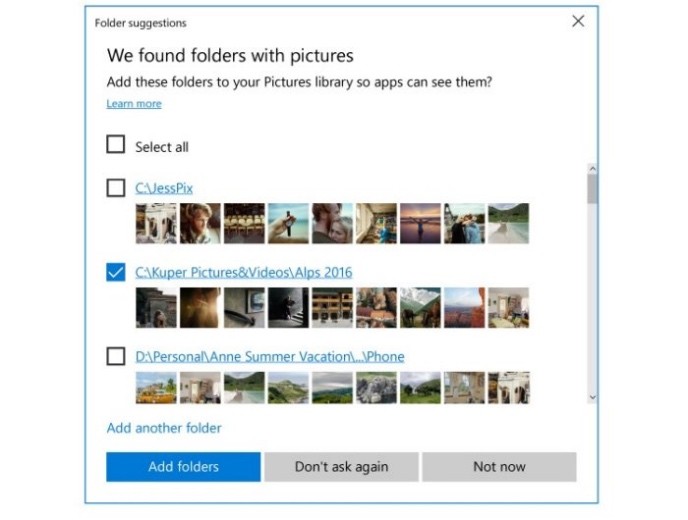The height and width of the screenshot is (520, 688).
Task: Open the Kuper Pictures&Videos Alps 2016 link
Action: point(243,272)
